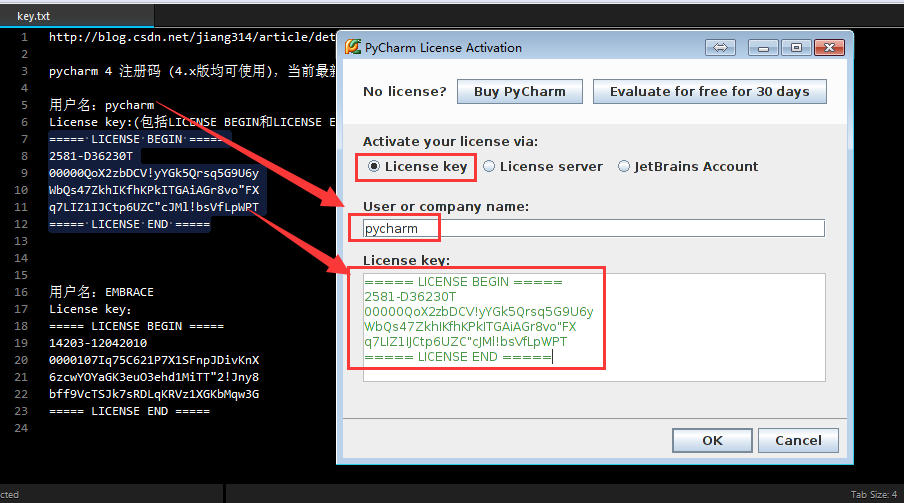The height and width of the screenshot is (503, 904).
Task: Click the blog.csdn.net URL on line 1
Action: click(x=192, y=37)
